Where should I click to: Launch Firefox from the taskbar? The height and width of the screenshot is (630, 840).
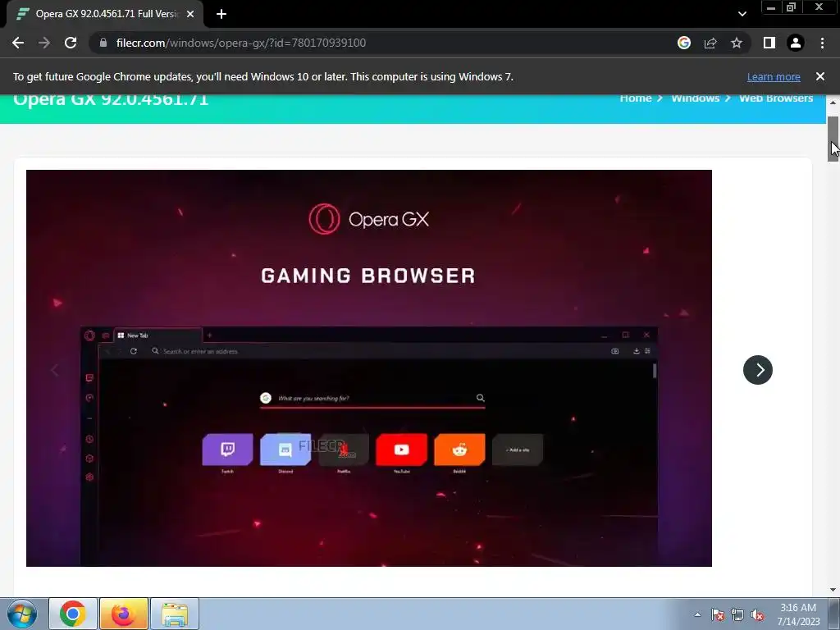tap(123, 614)
